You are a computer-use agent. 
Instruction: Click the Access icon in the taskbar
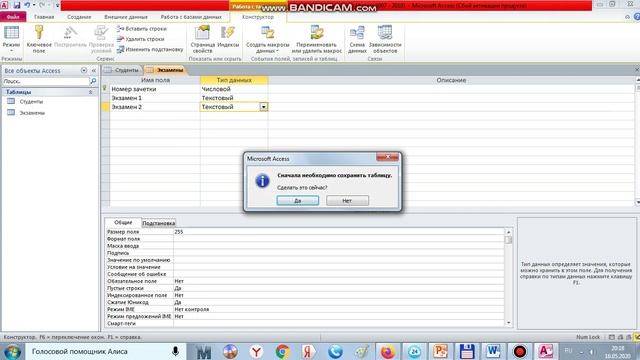546,351
